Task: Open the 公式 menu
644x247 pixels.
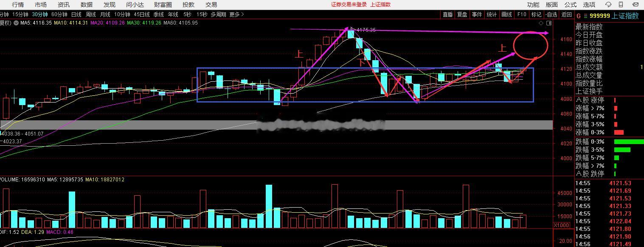Action: pos(571,5)
